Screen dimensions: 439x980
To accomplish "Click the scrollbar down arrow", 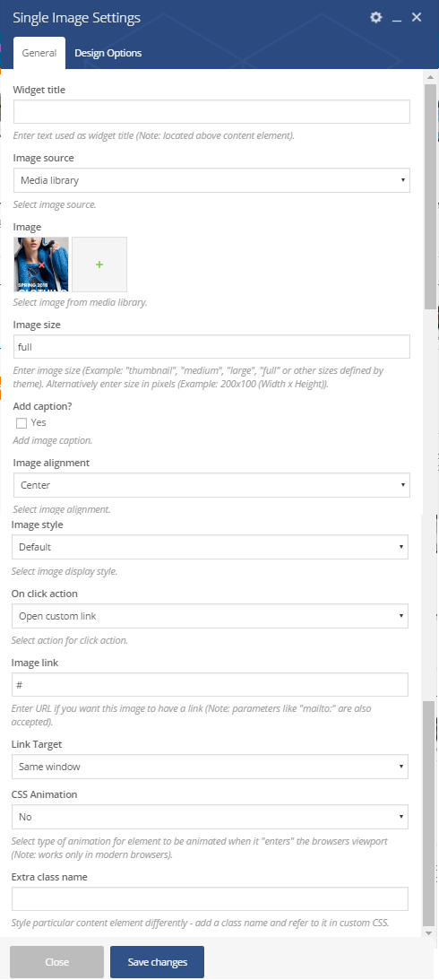I will (x=429, y=932).
